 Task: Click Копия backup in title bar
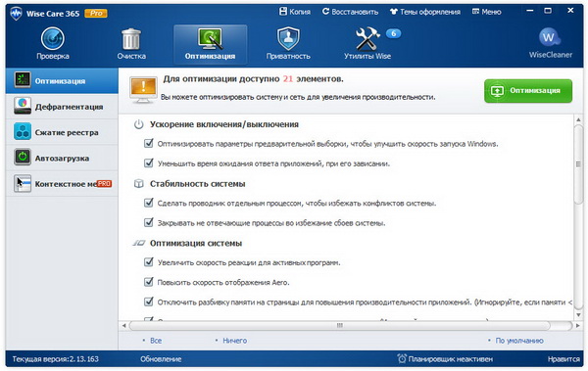click(x=295, y=12)
